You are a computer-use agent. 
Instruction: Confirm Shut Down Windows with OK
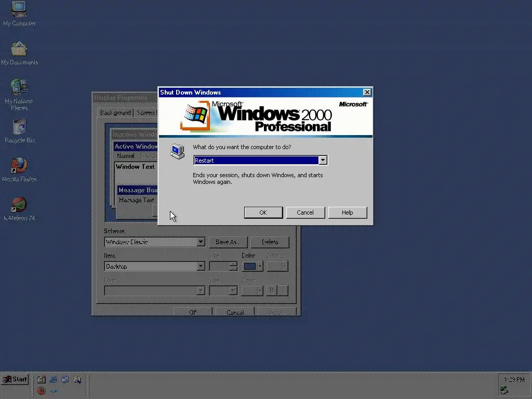pos(263,212)
